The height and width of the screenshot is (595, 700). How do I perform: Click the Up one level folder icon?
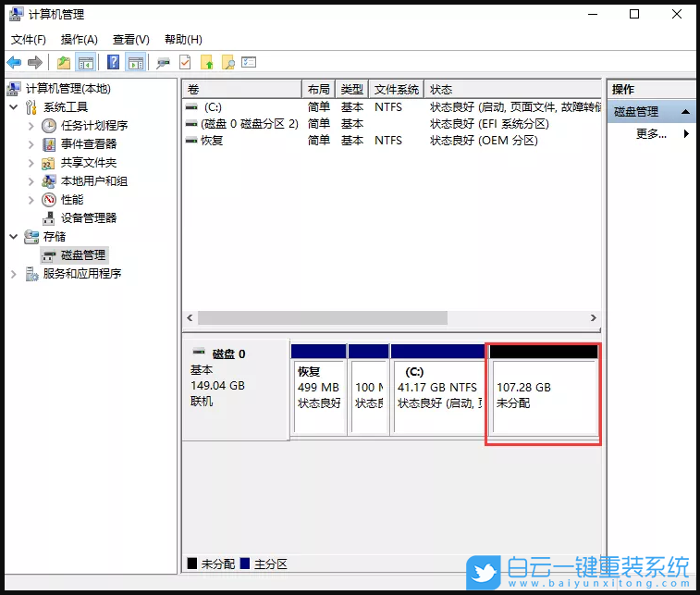click(64, 63)
